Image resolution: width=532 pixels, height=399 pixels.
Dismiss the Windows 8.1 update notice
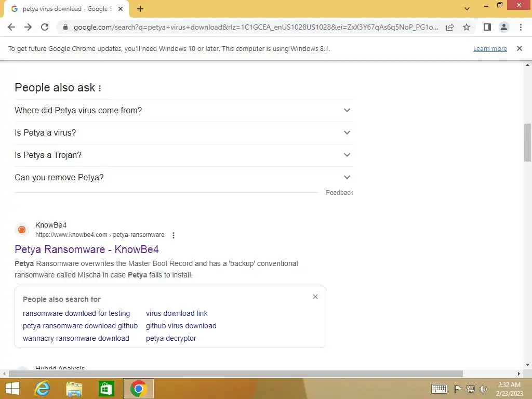pos(520,48)
